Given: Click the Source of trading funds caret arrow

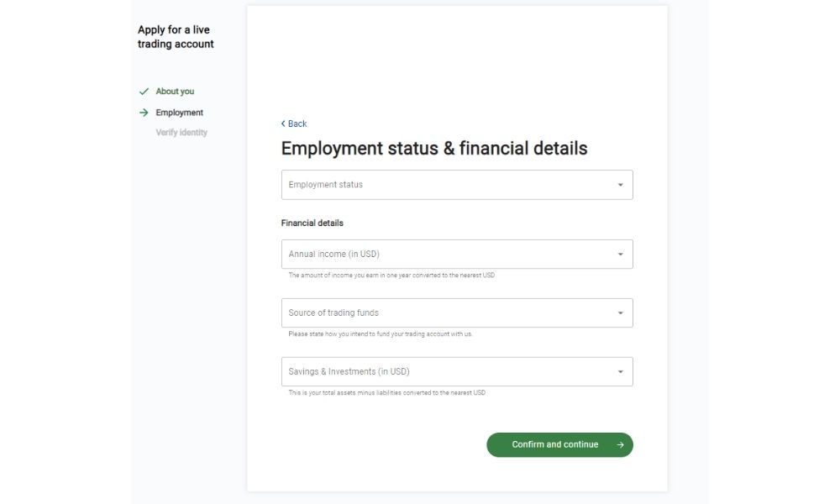Looking at the screenshot, I should click(620, 313).
